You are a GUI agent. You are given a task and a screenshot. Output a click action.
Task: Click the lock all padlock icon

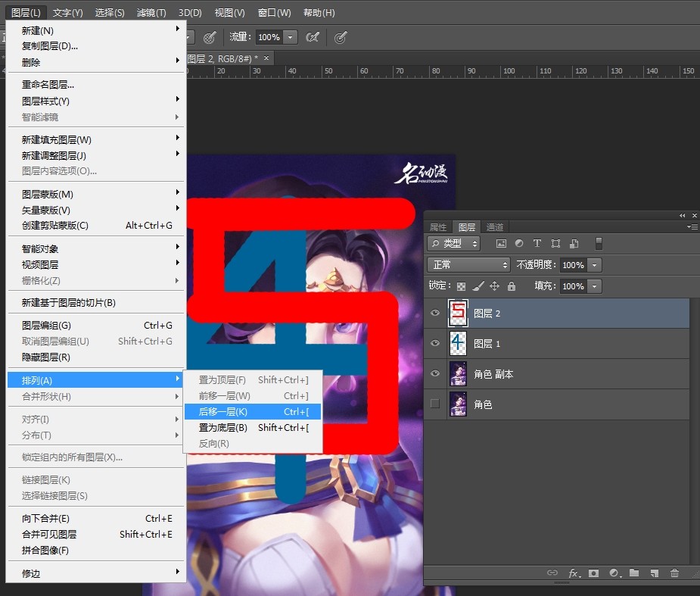point(512,286)
